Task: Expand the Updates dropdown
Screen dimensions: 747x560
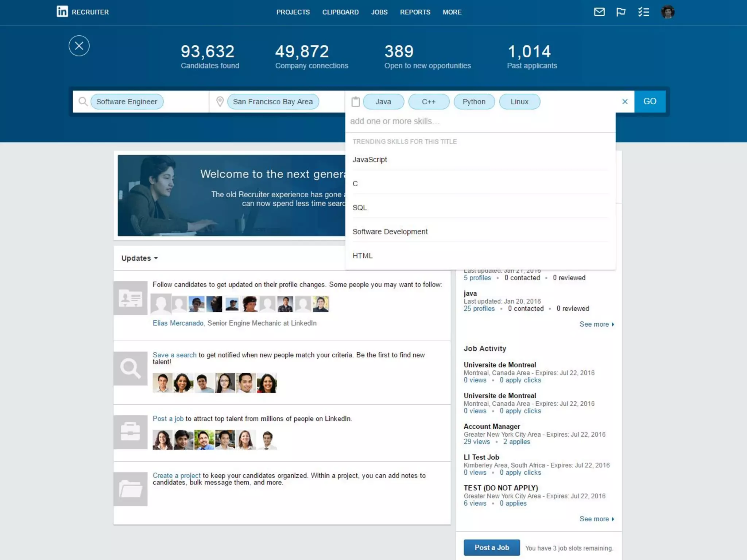Action: pos(139,258)
